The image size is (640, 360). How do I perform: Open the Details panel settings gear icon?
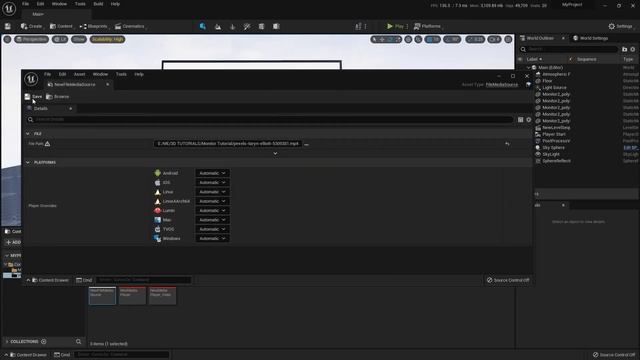tap(529, 120)
